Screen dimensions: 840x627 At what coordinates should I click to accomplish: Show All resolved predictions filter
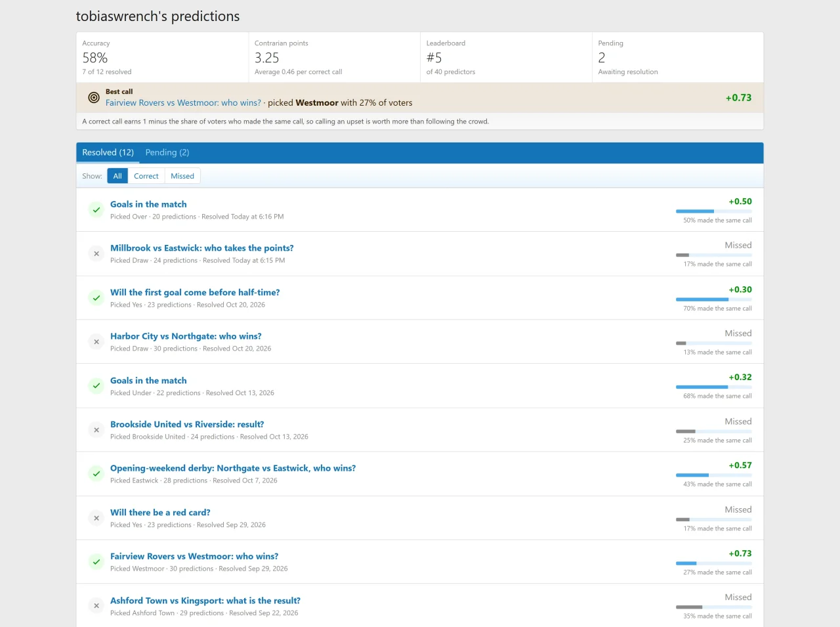click(117, 176)
